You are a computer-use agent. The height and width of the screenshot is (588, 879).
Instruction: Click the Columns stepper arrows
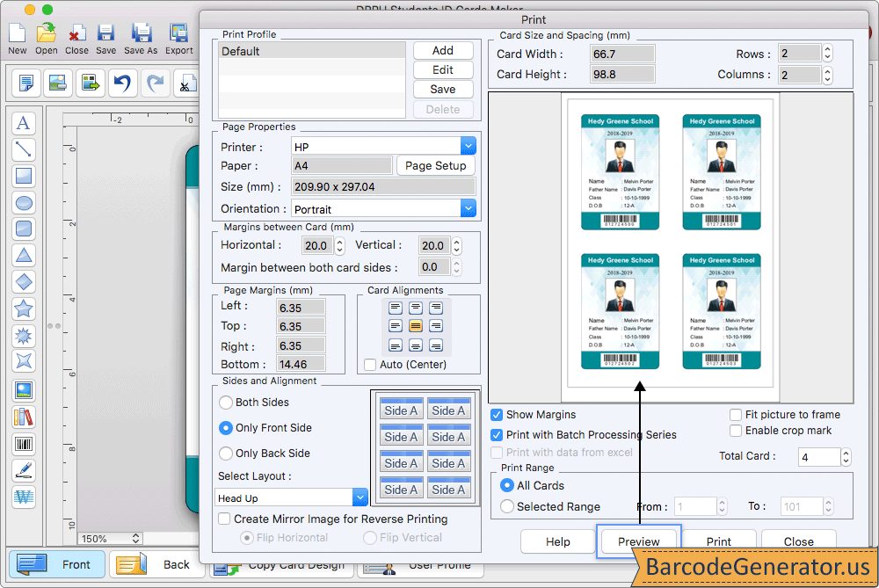pyautogui.click(x=827, y=75)
